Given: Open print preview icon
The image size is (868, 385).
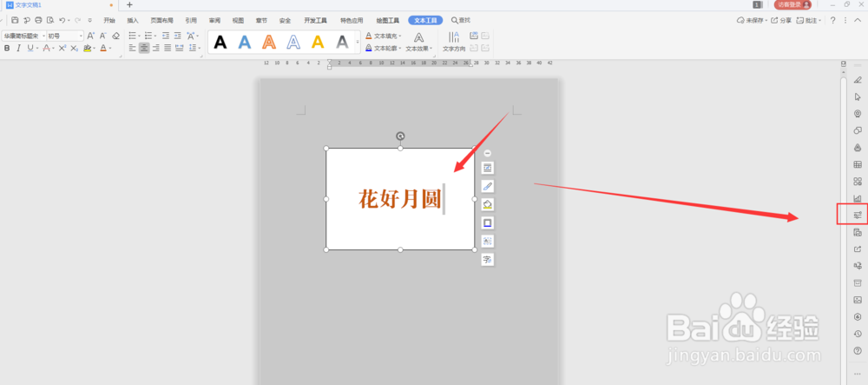Looking at the screenshot, I should point(50,21).
